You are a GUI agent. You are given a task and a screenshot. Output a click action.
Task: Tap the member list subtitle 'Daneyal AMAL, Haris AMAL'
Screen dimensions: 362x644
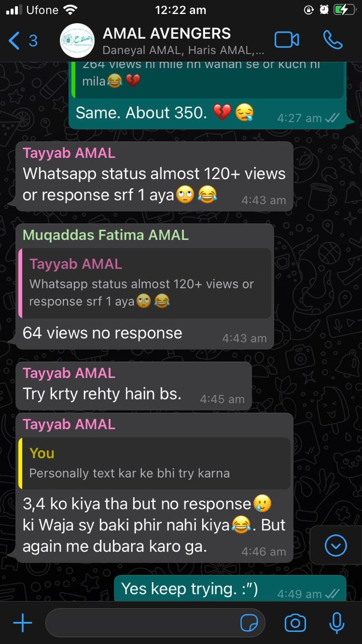[183, 50]
